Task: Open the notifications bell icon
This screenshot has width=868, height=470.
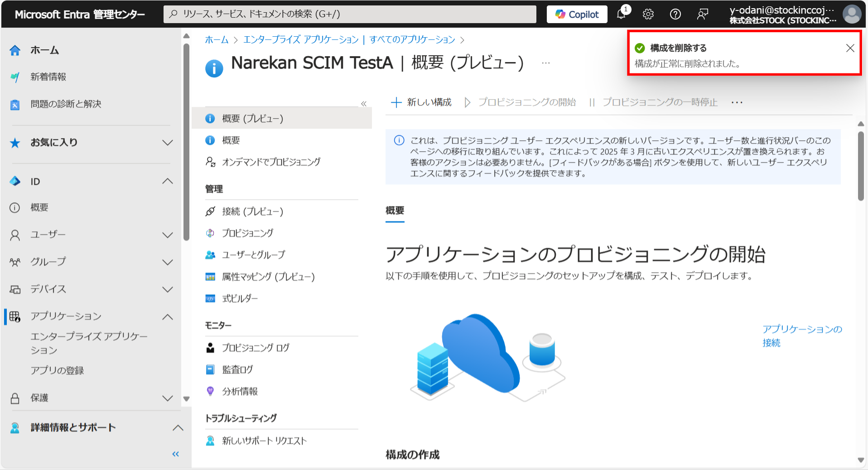Action: [621, 14]
